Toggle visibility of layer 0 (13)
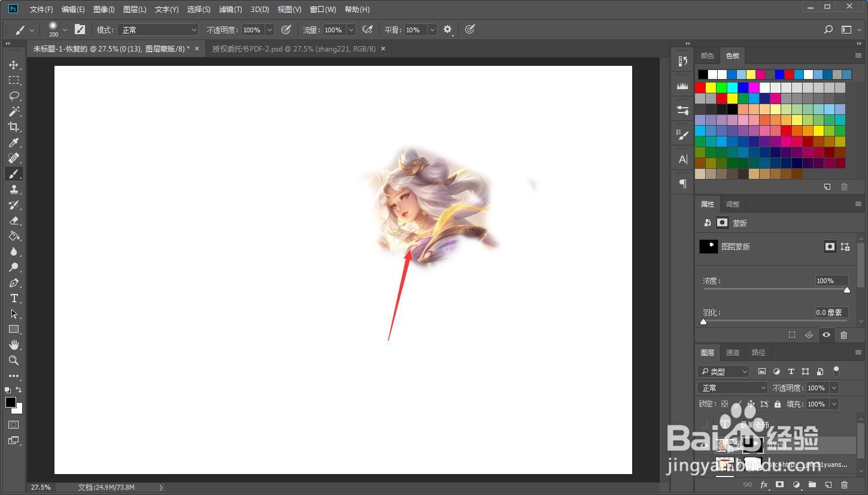 click(x=704, y=445)
